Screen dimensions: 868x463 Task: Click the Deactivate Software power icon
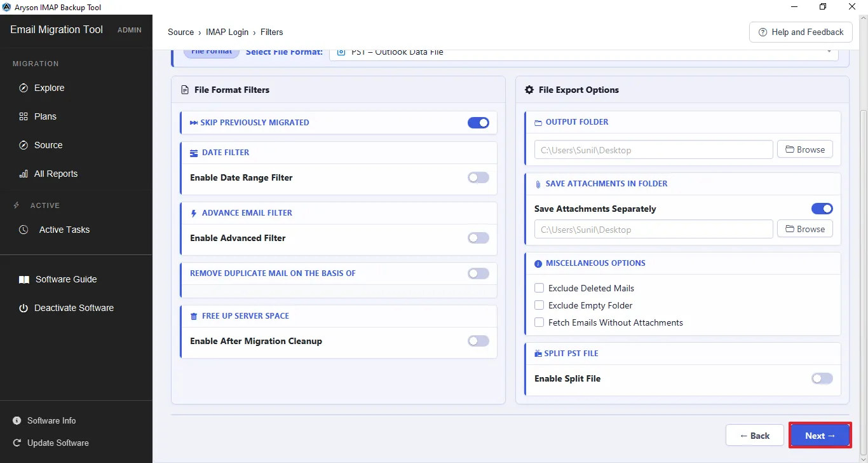[x=24, y=308]
